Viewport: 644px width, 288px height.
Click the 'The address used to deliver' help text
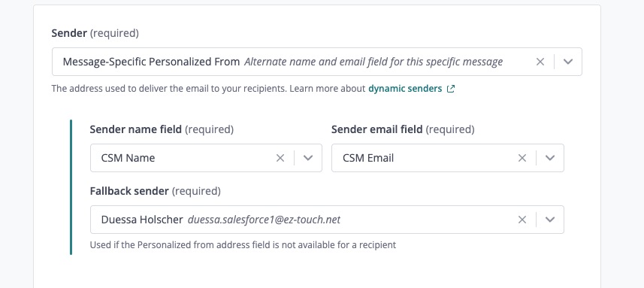(208, 88)
